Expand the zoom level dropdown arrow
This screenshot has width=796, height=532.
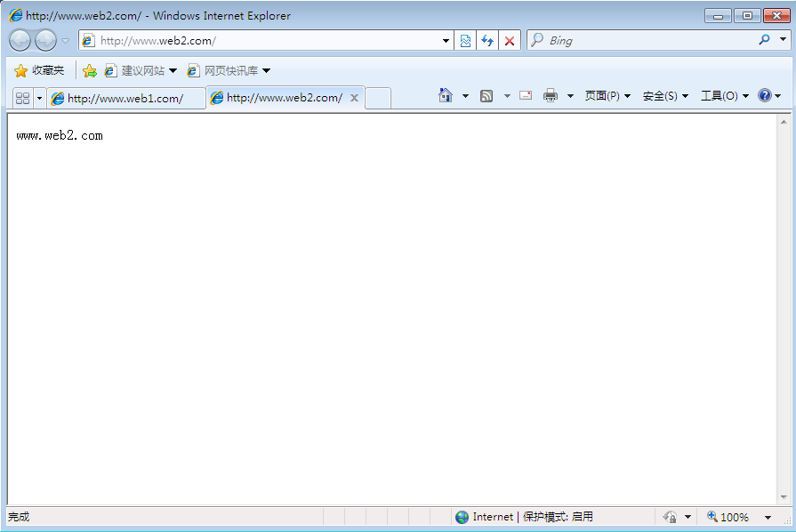[768, 517]
